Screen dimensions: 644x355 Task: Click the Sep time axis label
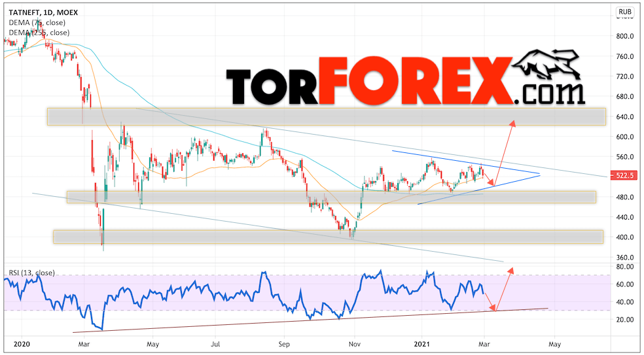pyautogui.click(x=283, y=344)
